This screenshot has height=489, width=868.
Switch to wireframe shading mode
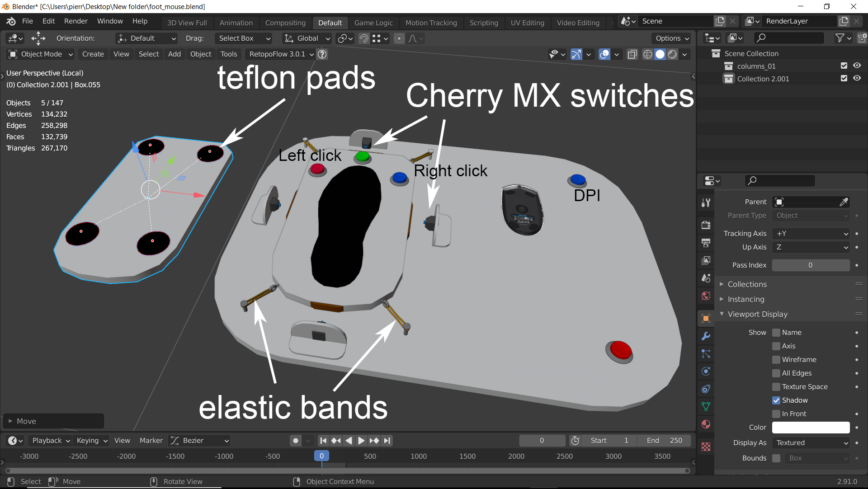[x=648, y=54]
